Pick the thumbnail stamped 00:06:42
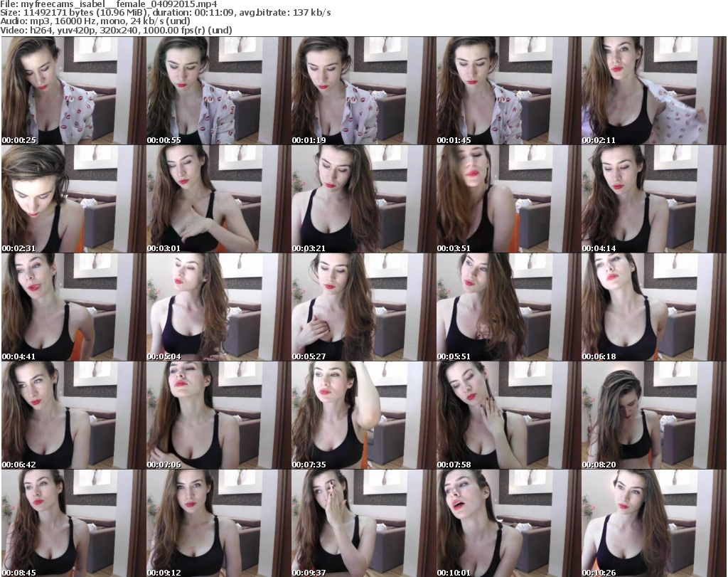Image resolution: width=728 pixels, height=577 pixels. click(73, 415)
